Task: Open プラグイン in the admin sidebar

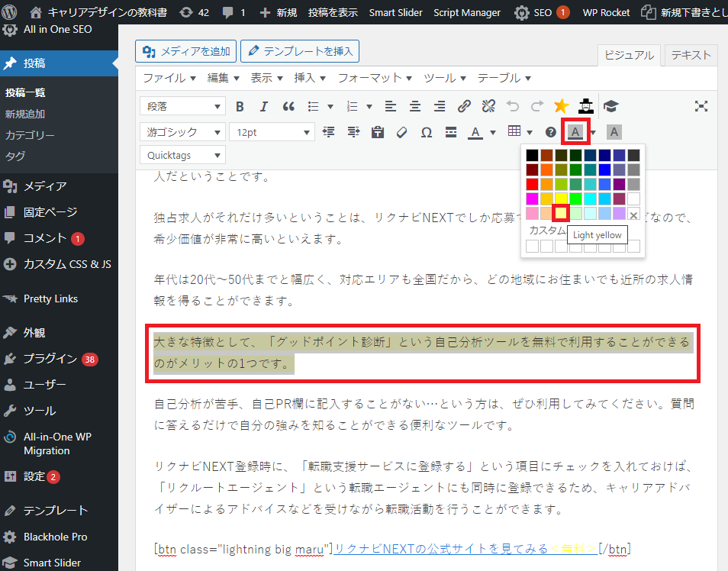Action: pos(50,359)
